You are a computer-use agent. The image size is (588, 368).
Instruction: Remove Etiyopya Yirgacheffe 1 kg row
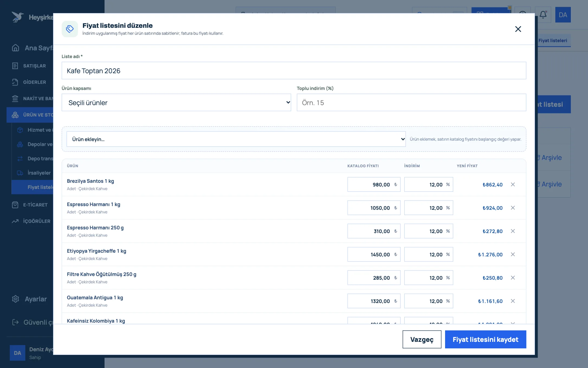tap(513, 254)
